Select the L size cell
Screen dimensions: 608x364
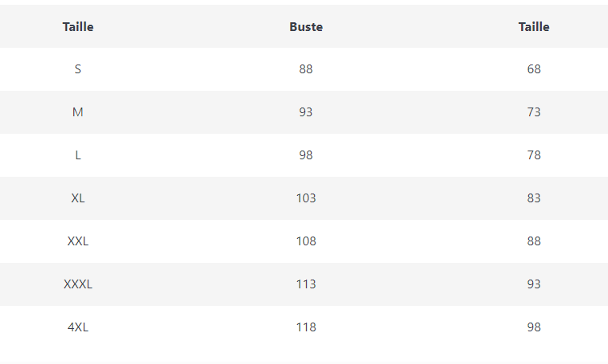(78, 155)
